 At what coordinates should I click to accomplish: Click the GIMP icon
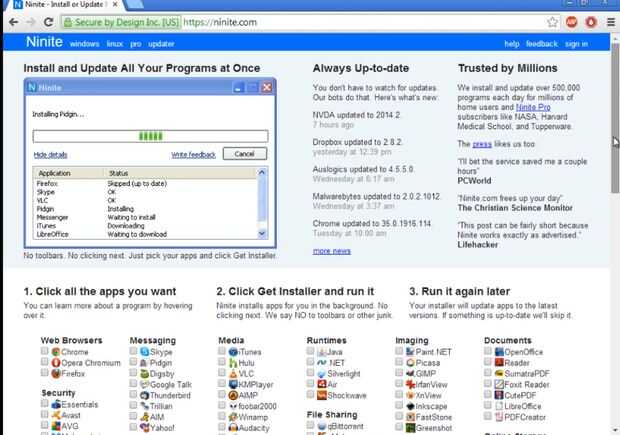click(410, 373)
